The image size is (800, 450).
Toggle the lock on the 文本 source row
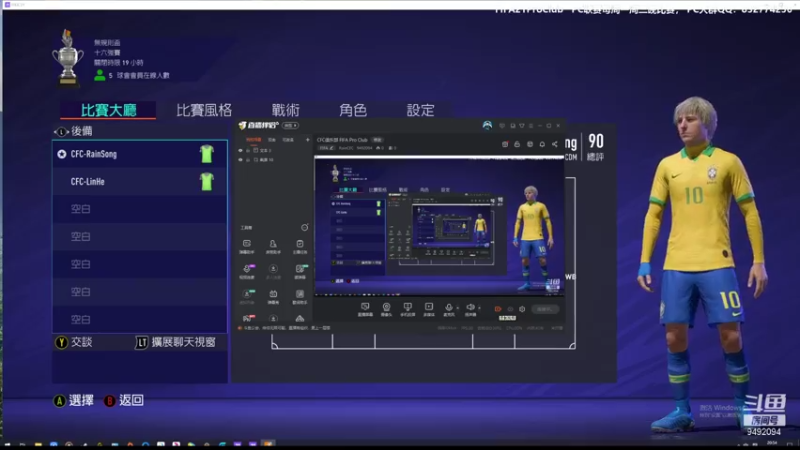click(248, 151)
